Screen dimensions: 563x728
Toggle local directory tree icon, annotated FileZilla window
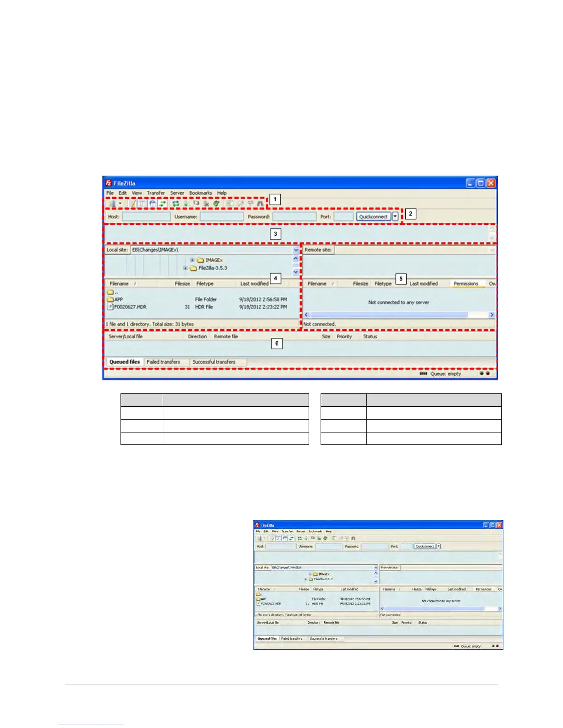pos(143,204)
